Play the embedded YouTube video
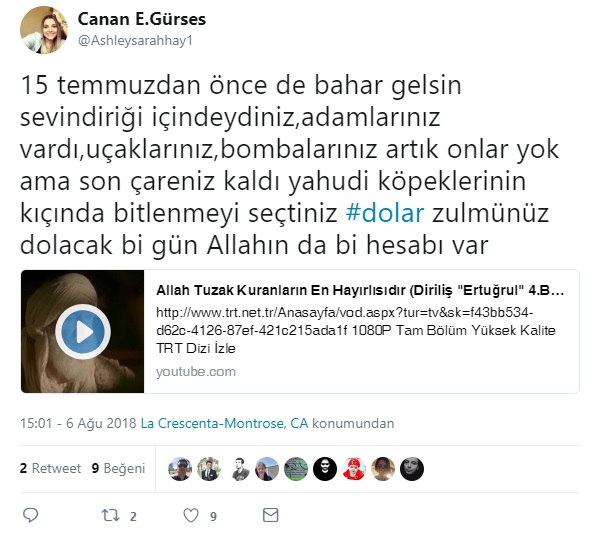589x545 pixels. coord(83,332)
